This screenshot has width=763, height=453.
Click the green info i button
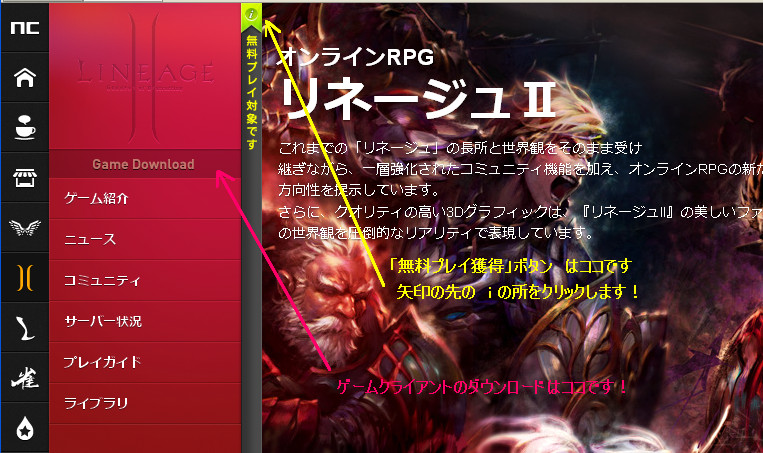click(x=251, y=14)
